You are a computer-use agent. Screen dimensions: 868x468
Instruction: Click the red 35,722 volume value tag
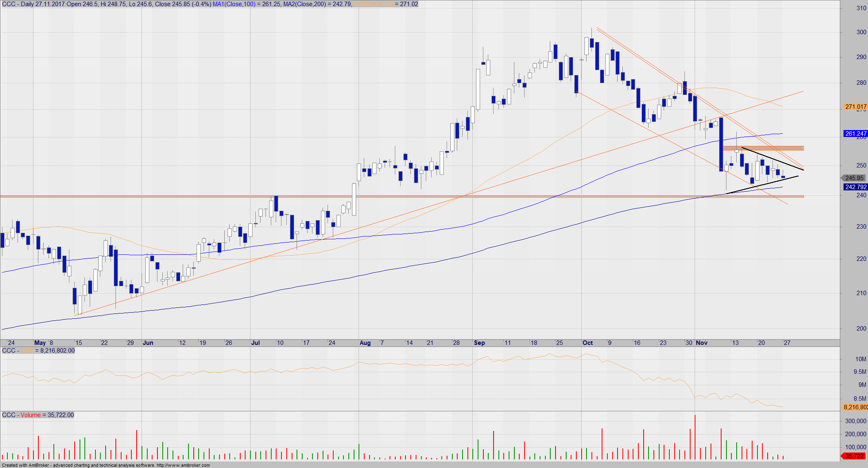click(x=854, y=456)
